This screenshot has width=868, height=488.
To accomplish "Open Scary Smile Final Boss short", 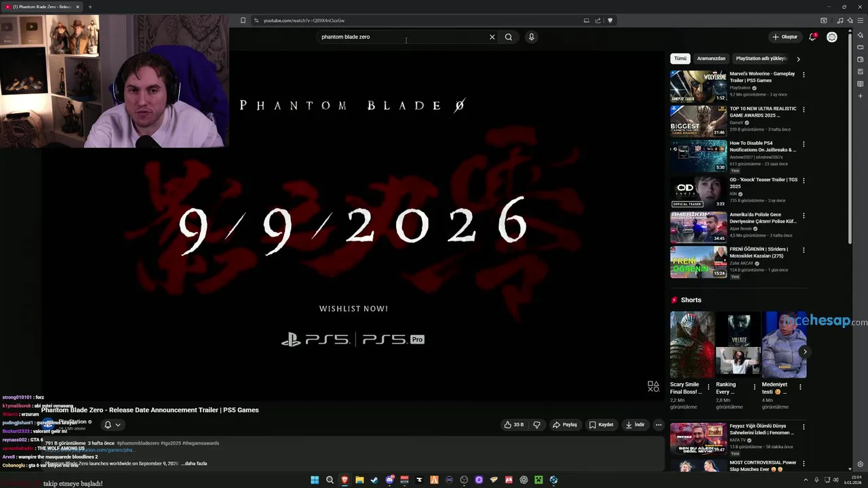I will (x=692, y=344).
